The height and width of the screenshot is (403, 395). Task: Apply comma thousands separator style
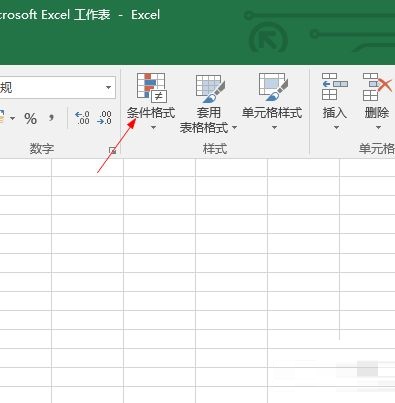point(51,118)
